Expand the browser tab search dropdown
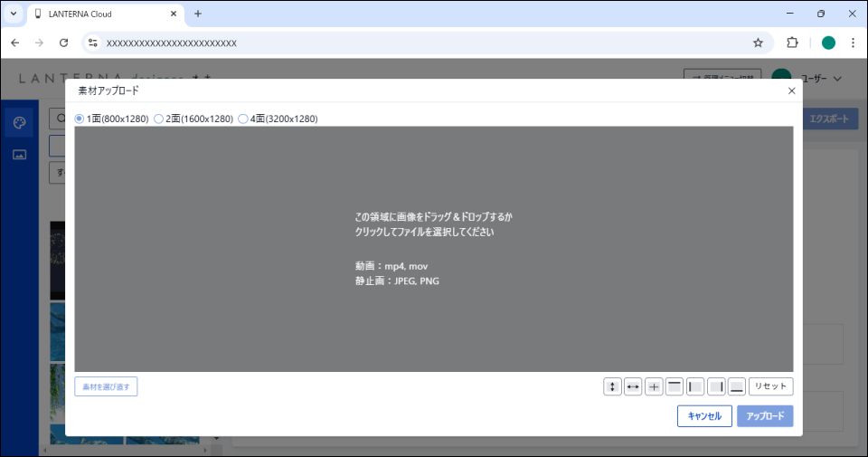This screenshot has height=457, width=868. point(14,14)
